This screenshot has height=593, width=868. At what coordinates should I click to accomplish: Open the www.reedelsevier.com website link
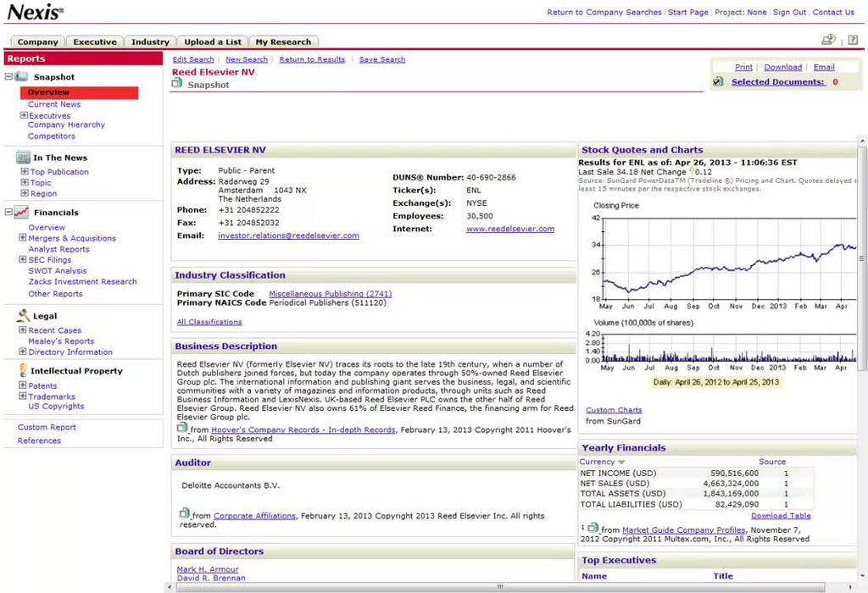(x=509, y=229)
